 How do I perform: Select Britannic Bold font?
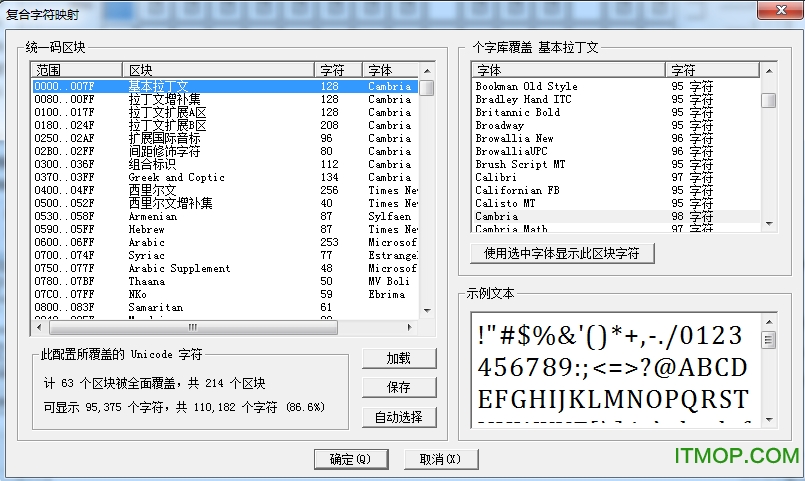616,112
